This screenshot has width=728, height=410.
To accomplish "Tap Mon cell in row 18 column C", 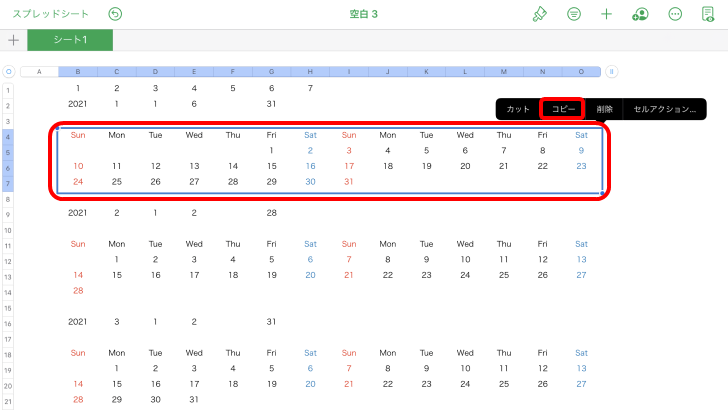I will click(x=117, y=353).
